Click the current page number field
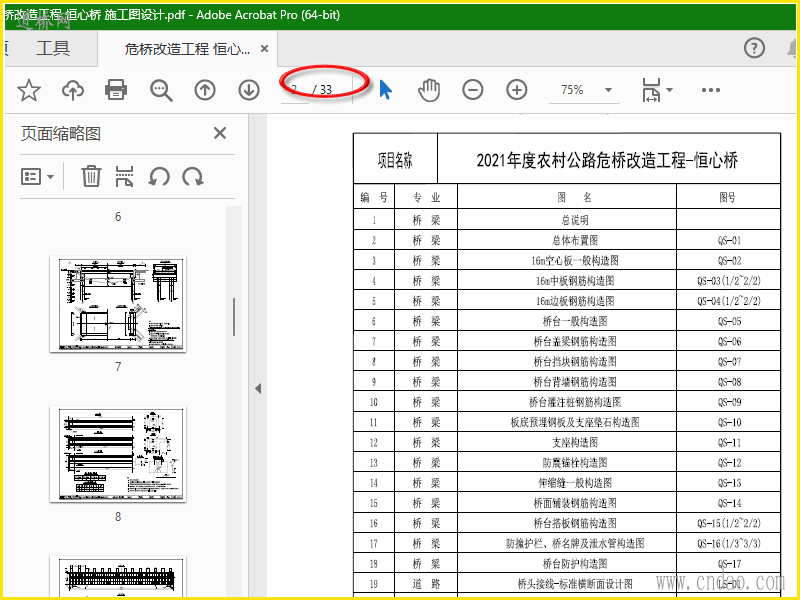The width and height of the screenshot is (800, 600). coord(294,90)
